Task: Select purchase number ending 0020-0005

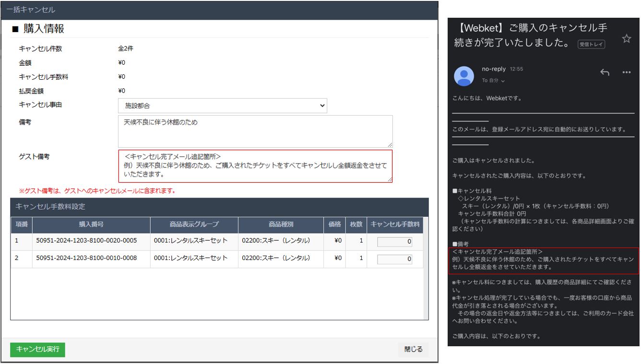Action: tap(87, 241)
